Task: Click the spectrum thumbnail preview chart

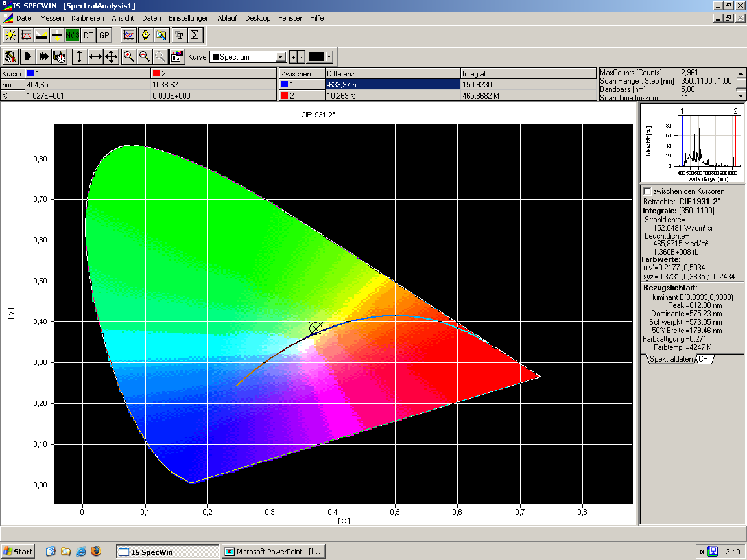Action: (x=693, y=144)
